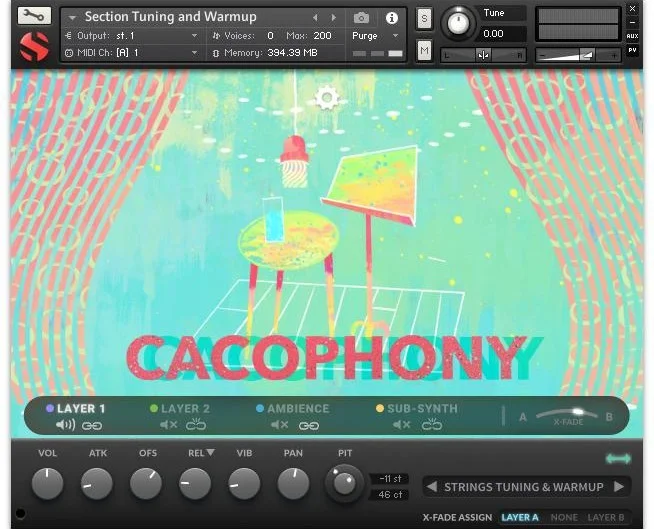
Task: Open the instrument info icon
Action: point(391,18)
